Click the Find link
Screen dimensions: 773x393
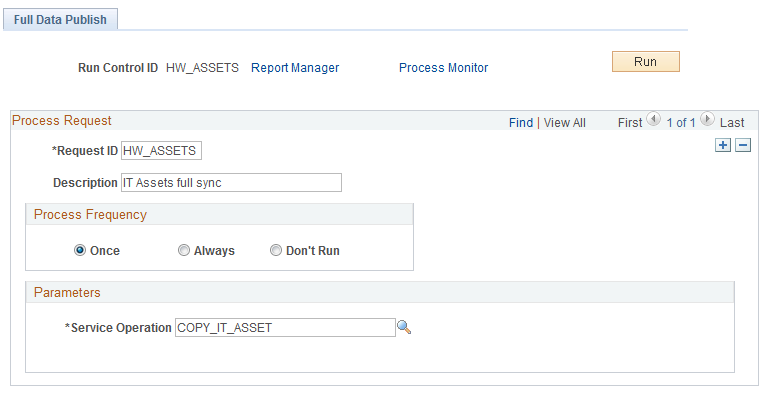pos(521,122)
